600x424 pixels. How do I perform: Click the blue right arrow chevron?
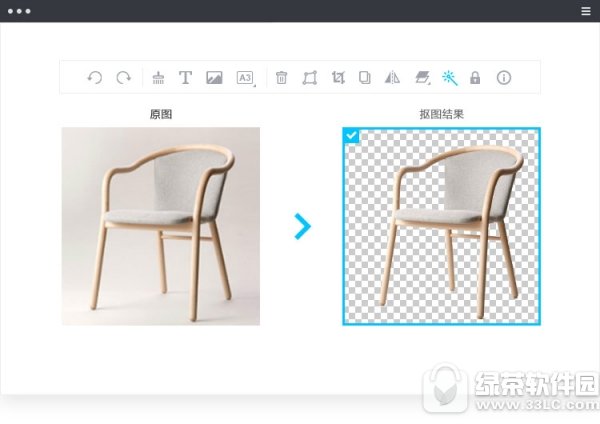[x=302, y=227]
